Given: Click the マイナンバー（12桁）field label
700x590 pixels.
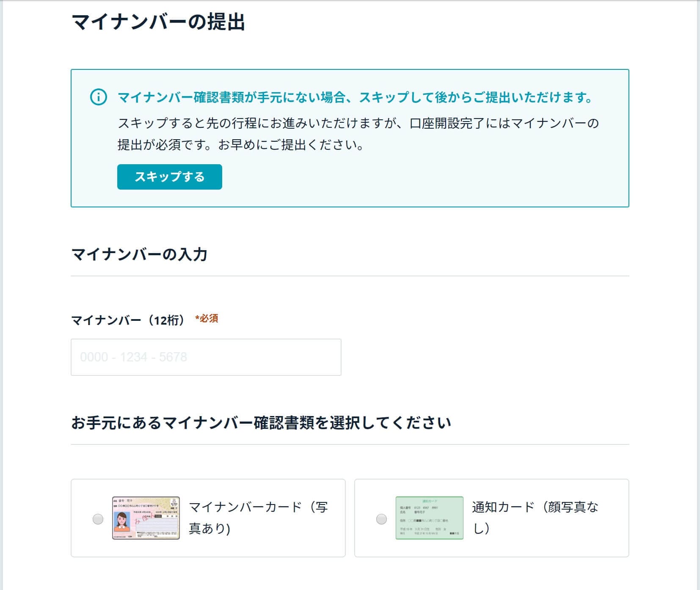Looking at the screenshot, I should click(128, 320).
